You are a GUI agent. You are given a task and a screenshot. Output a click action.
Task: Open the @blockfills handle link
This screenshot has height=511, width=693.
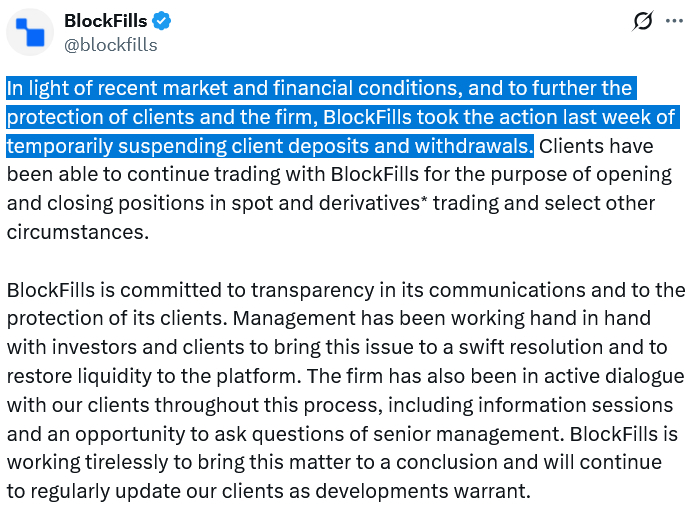point(110,44)
